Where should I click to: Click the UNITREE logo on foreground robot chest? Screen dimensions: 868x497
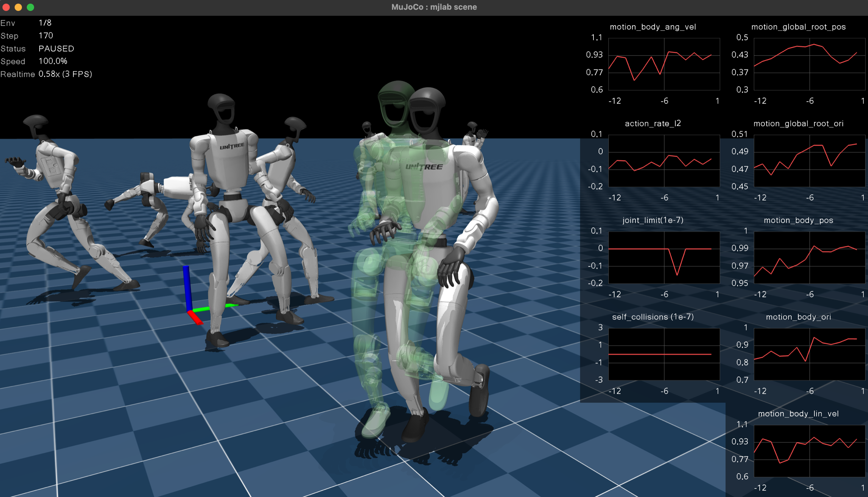pos(424,167)
